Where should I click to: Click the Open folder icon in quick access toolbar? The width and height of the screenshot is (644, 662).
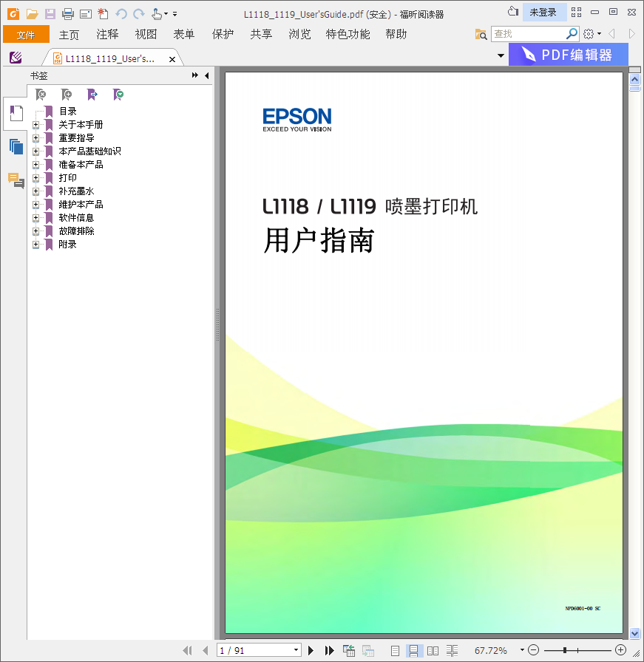(x=32, y=14)
